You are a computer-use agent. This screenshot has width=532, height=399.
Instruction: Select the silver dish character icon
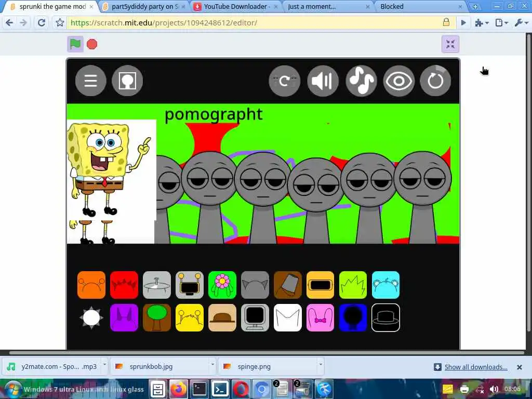[x=157, y=285]
